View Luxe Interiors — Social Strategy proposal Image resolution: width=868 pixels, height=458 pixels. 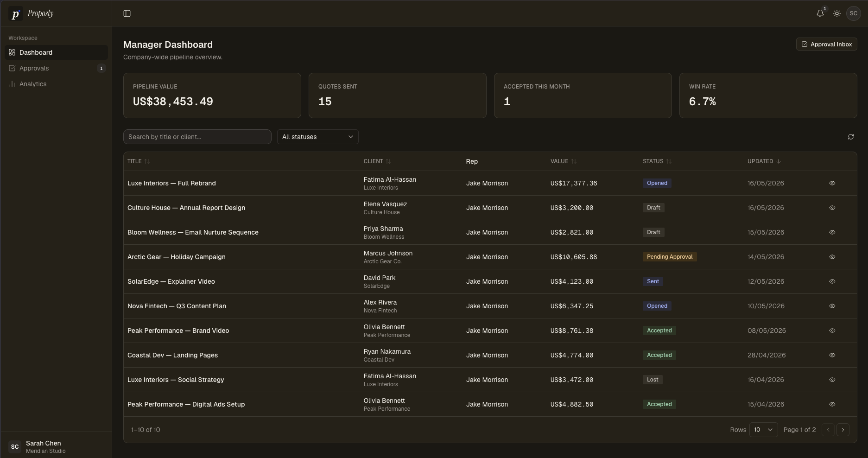pyautogui.click(x=832, y=380)
